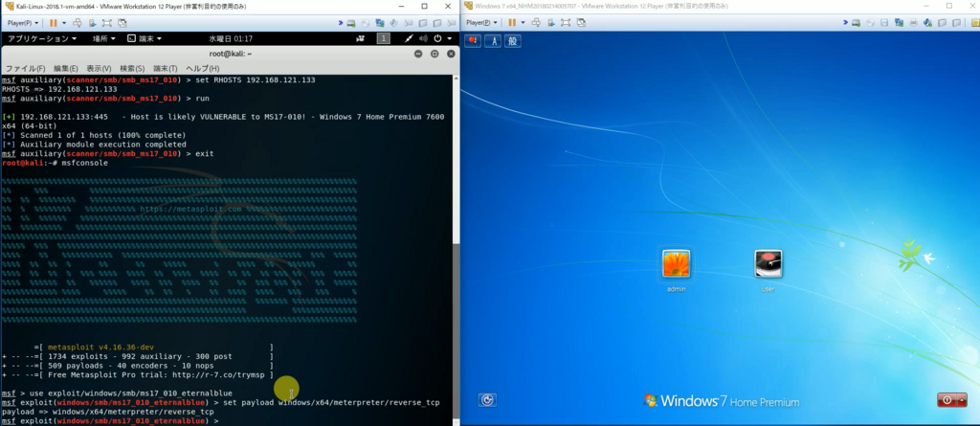Toggle the '般' IME conversion mode button
The height and width of the screenshot is (426, 980).
tap(513, 40)
